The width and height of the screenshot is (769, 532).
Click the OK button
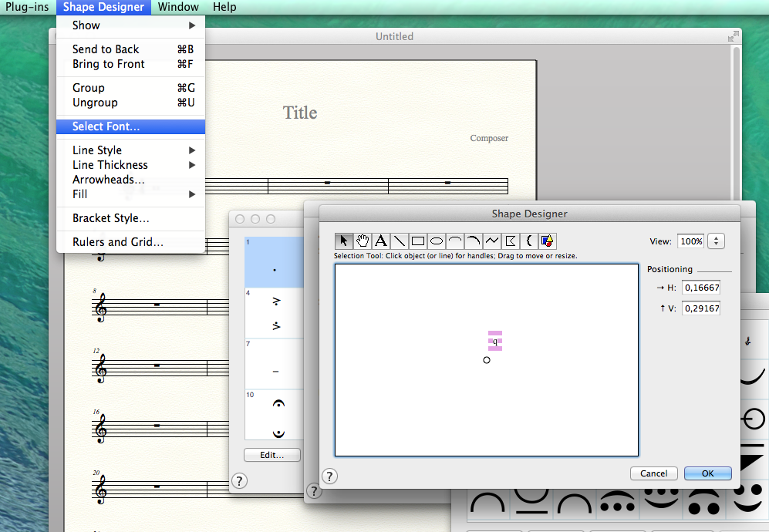tap(707, 473)
